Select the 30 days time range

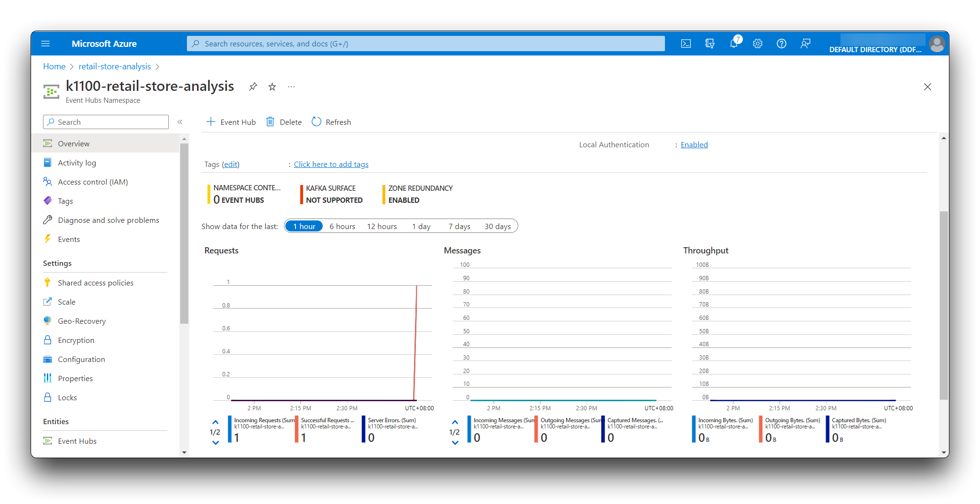point(498,226)
